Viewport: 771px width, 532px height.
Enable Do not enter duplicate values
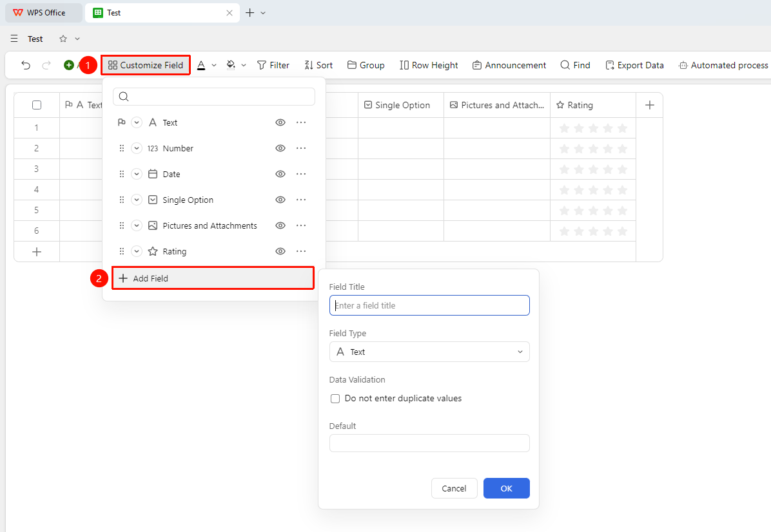pyautogui.click(x=335, y=399)
